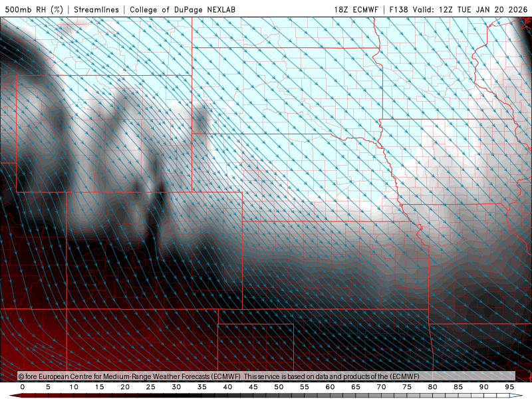Select the "65" colorbar scale label
Screen dimensions: 532x399
pos(356,387)
